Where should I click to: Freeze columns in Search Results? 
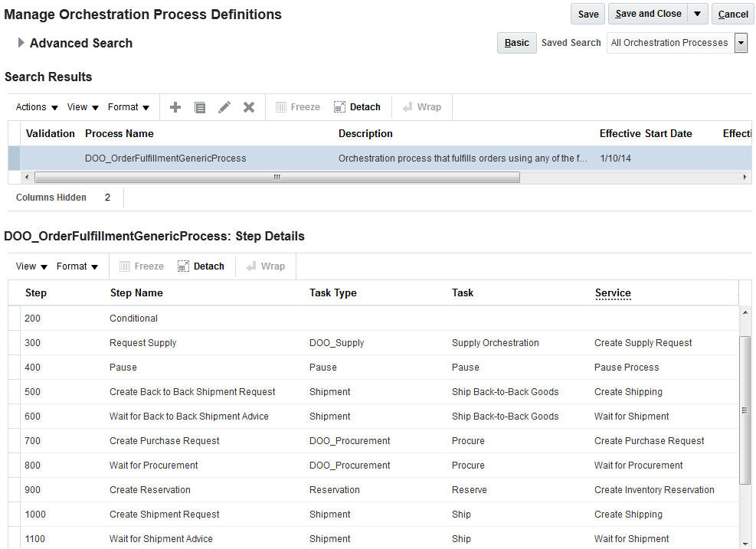point(297,107)
